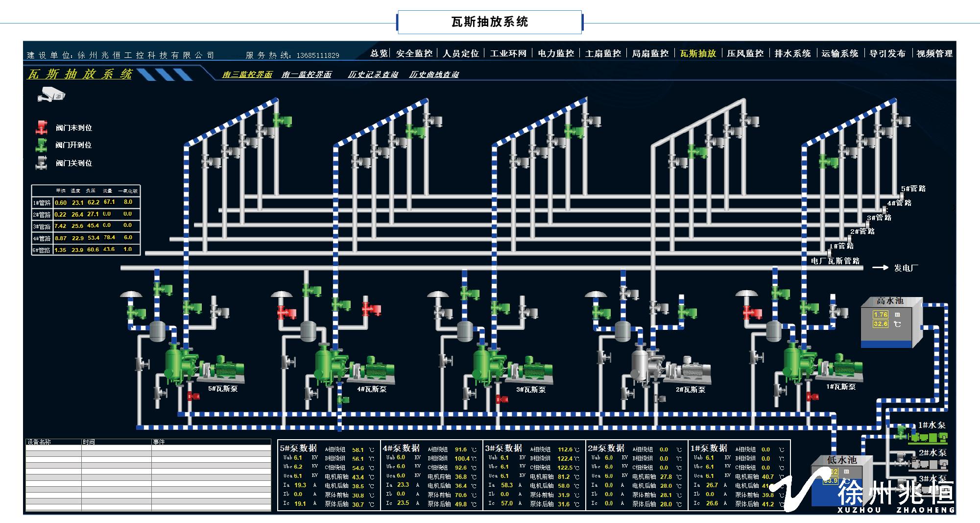The height and width of the screenshot is (523, 980).
Task: Go to the 视频管理 section
Action: click(934, 53)
